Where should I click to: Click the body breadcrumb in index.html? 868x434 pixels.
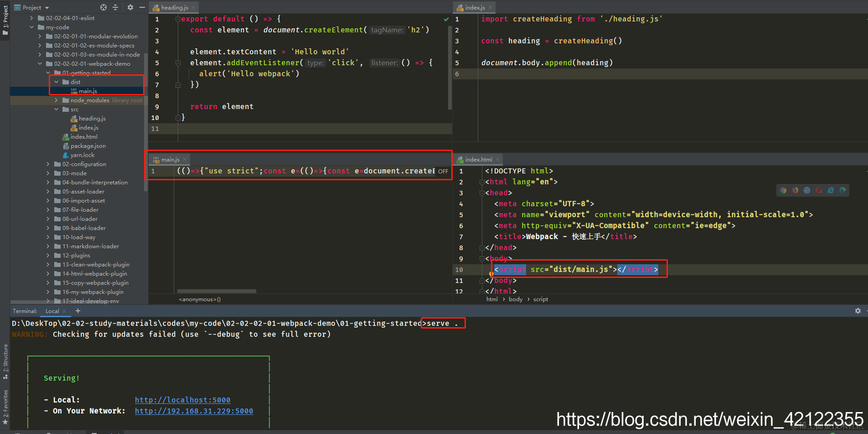[516, 299]
